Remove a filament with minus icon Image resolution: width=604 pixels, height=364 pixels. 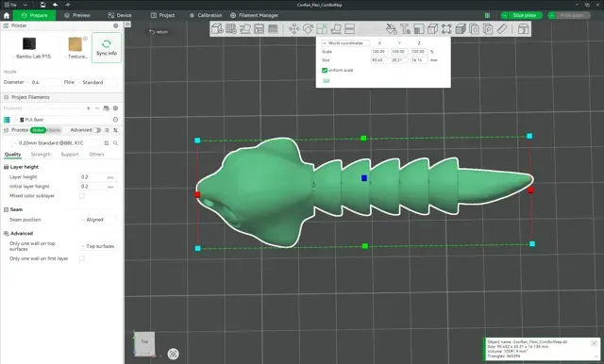[x=97, y=108]
